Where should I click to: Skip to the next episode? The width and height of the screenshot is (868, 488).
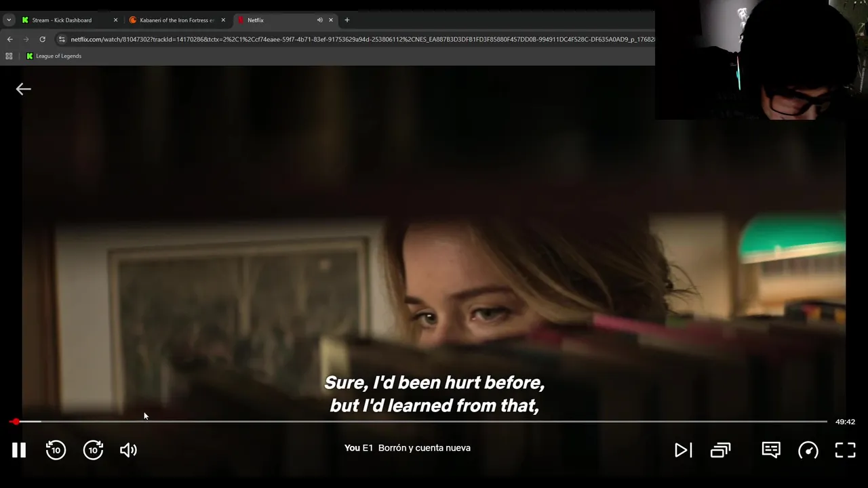[x=683, y=450]
